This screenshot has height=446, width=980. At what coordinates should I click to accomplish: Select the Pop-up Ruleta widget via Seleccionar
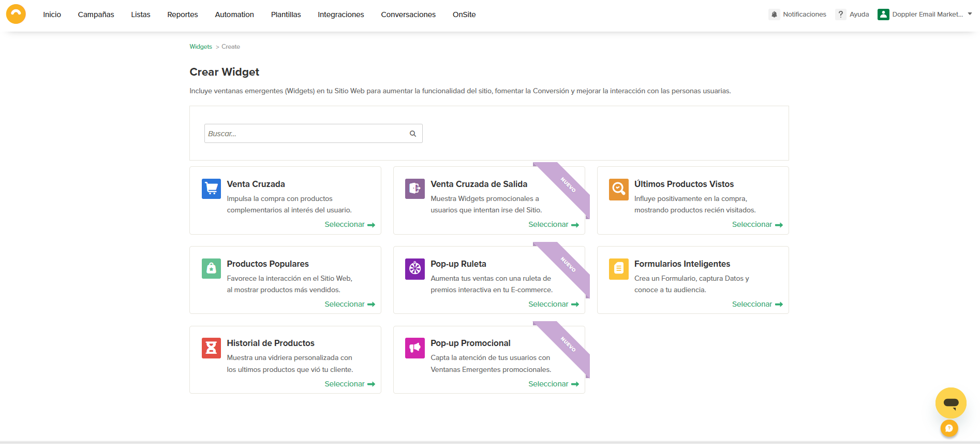point(553,304)
